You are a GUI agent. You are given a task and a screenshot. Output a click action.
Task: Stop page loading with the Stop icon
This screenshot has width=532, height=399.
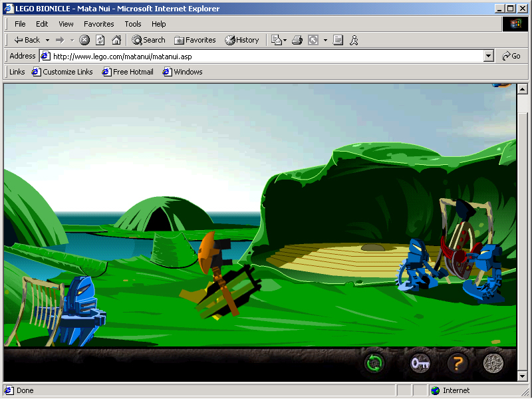tap(84, 40)
